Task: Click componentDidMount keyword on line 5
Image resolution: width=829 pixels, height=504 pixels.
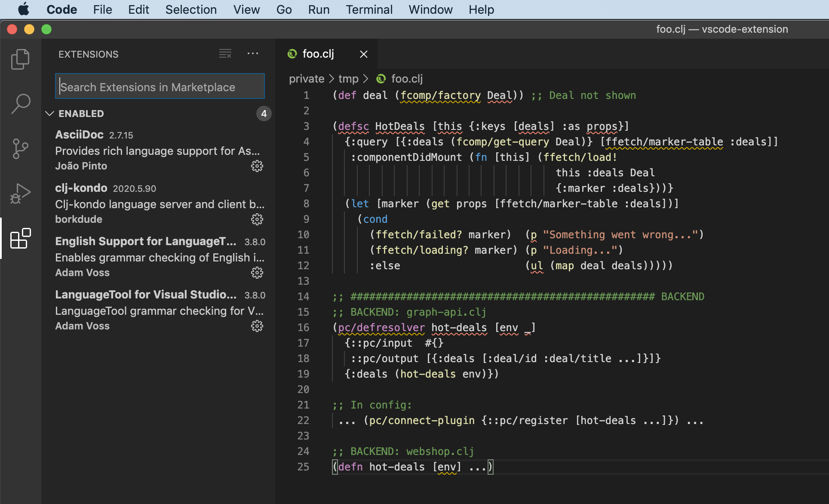Action: (406, 157)
